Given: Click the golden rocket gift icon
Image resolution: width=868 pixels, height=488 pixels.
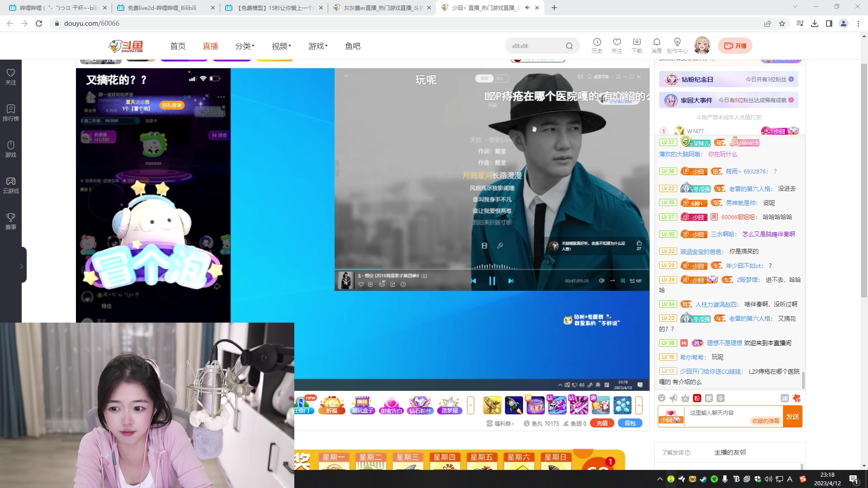Looking at the screenshot, I should (492, 405).
